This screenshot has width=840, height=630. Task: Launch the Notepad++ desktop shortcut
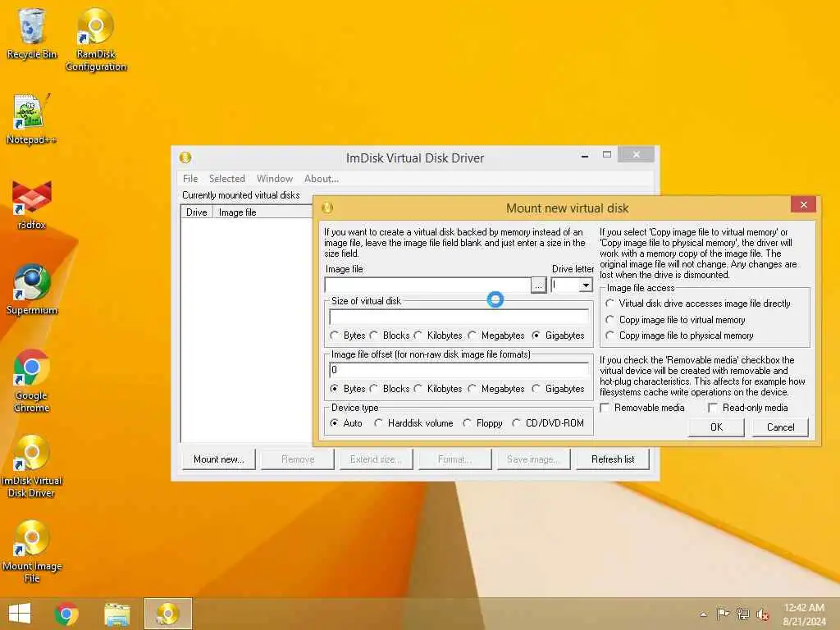pyautogui.click(x=32, y=119)
